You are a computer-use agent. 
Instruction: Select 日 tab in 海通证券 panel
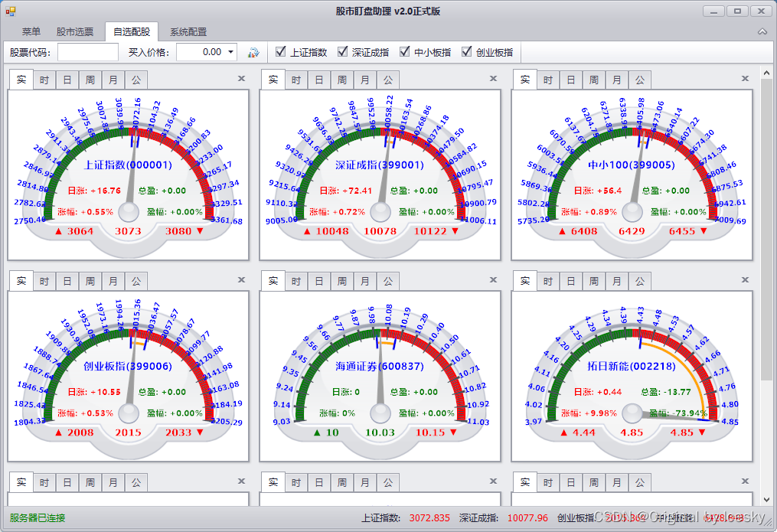318,282
